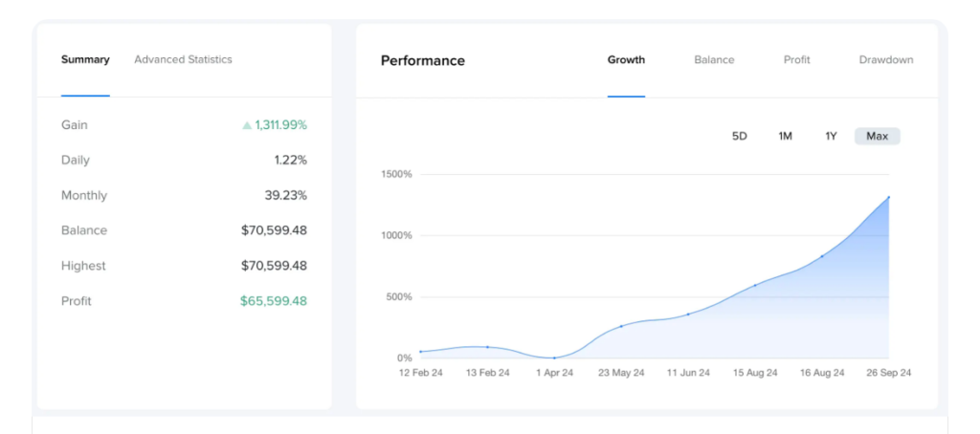Click the 13 Feb 24 chart data point

(x=487, y=347)
